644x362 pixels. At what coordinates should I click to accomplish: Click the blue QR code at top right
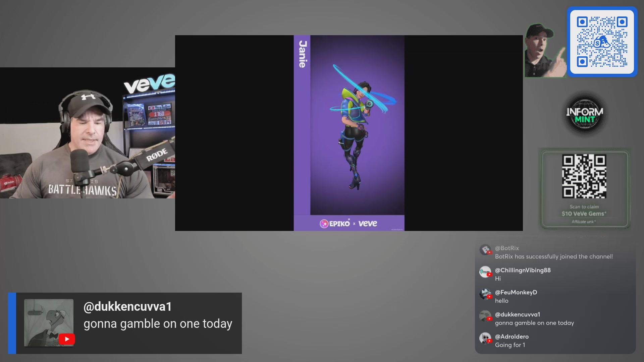coord(602,42)
